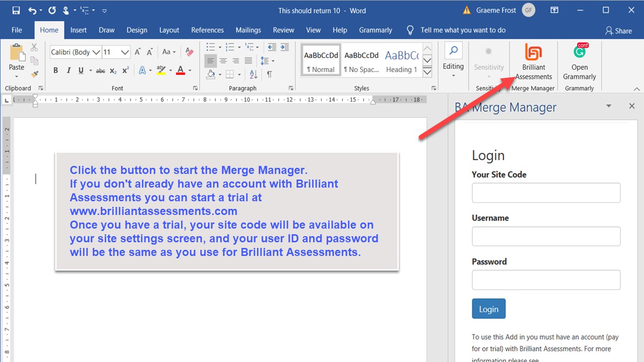Viewport: 644px width, 362px height.
Task: Switch to the View tab
Action: [314, 30]
